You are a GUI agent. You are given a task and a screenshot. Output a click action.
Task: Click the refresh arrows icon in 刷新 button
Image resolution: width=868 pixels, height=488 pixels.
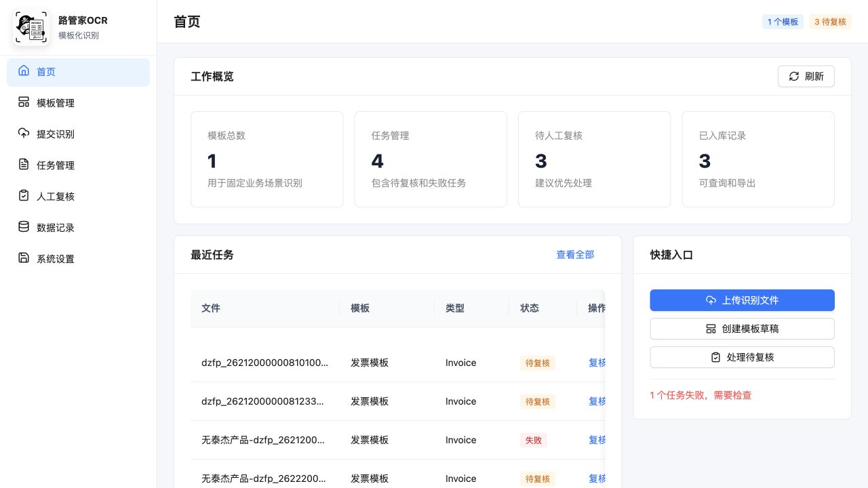(794, 77)
